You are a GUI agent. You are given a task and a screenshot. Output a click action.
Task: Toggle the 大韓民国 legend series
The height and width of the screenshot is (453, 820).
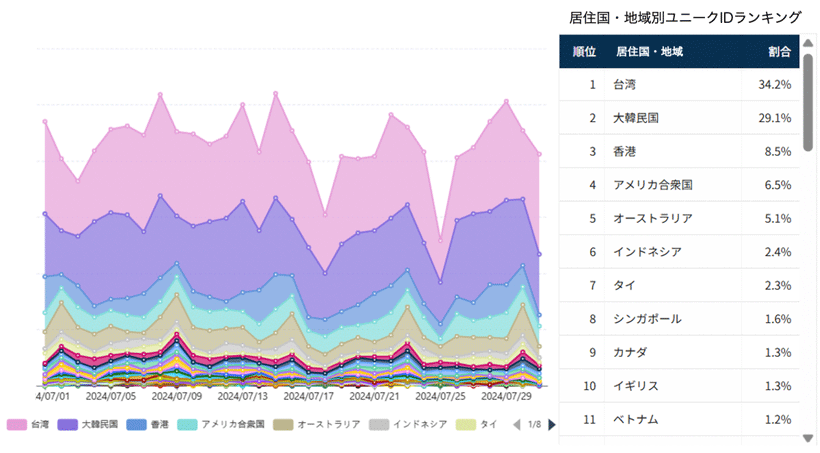tap(87, 424)
